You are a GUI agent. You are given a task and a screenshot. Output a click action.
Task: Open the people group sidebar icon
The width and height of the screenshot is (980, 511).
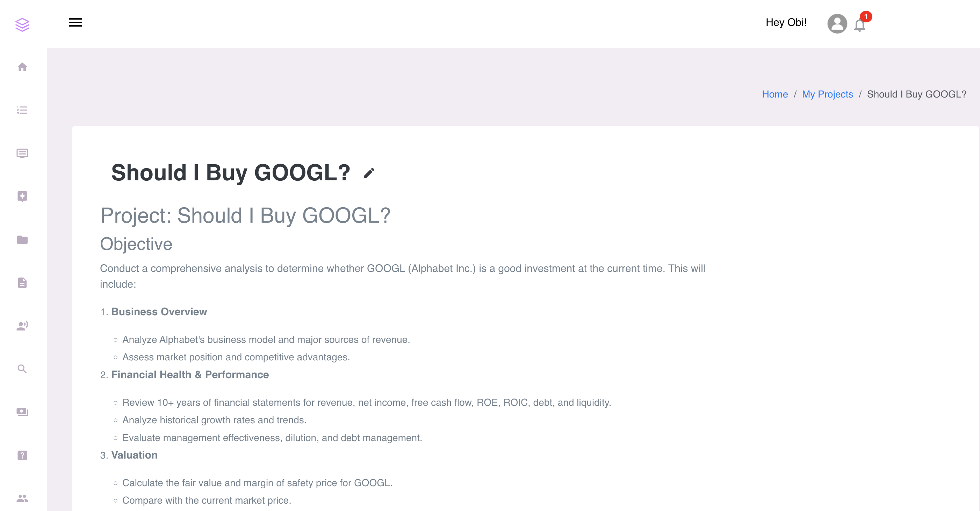coord(22,498)
